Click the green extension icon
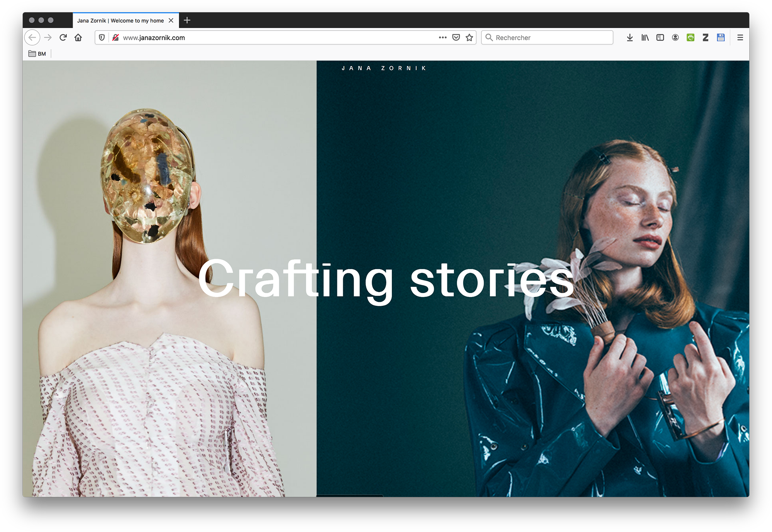Viewport: 772px width, 532px height. tap(691, 37)
